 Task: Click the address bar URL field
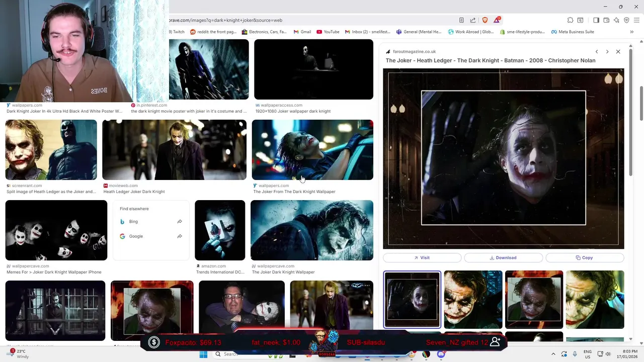[312, 20]
